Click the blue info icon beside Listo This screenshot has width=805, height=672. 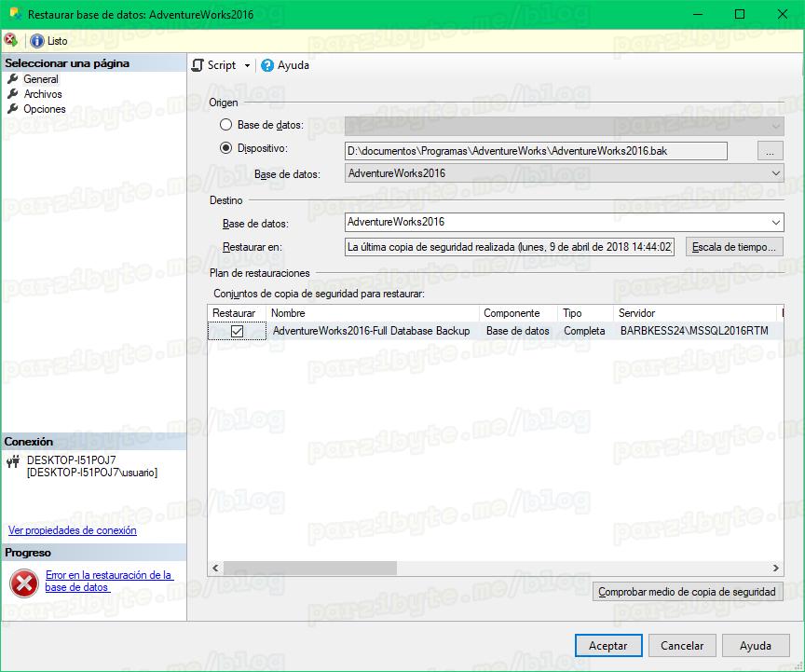click(37, 41)
